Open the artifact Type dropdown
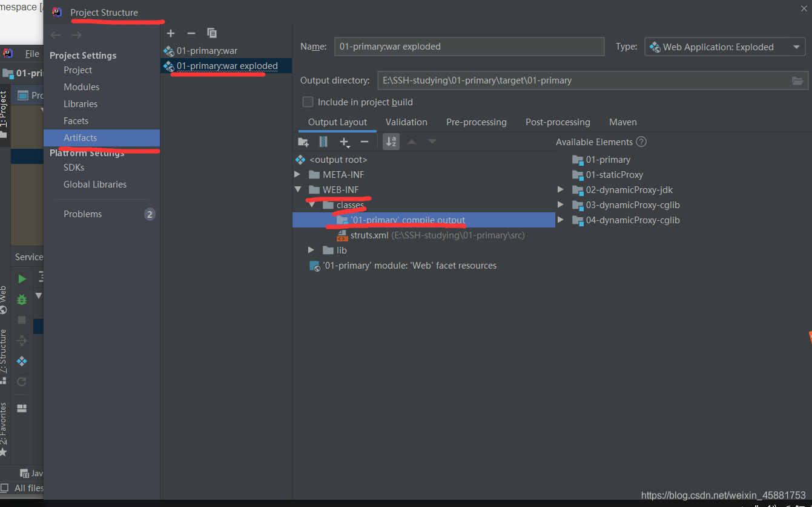 point(725,47)
